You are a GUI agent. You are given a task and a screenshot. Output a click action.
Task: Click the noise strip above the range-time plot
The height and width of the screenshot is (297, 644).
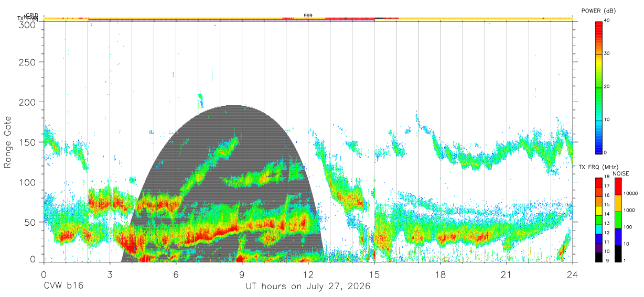tap(308, 18)
